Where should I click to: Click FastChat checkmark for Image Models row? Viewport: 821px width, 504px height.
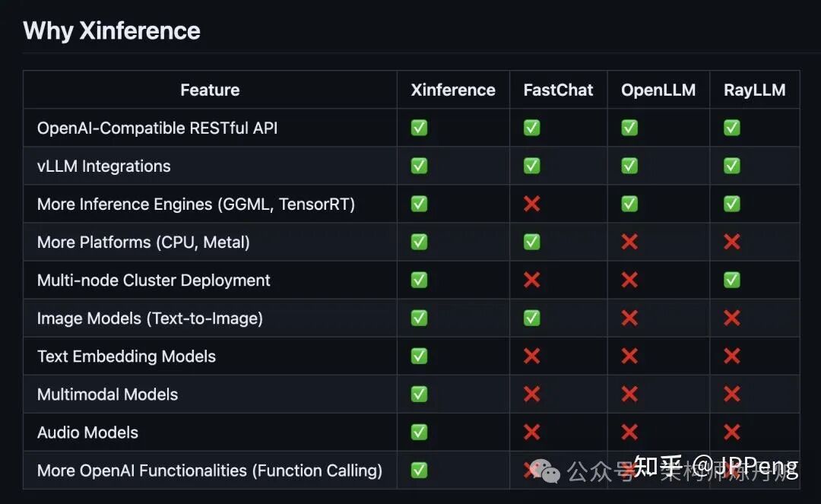pos(531,318)
